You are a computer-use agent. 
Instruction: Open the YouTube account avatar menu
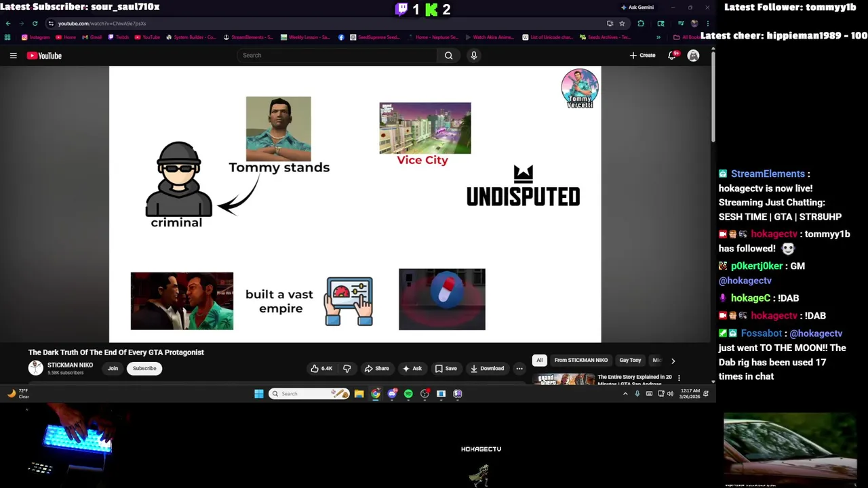(693, 56)
